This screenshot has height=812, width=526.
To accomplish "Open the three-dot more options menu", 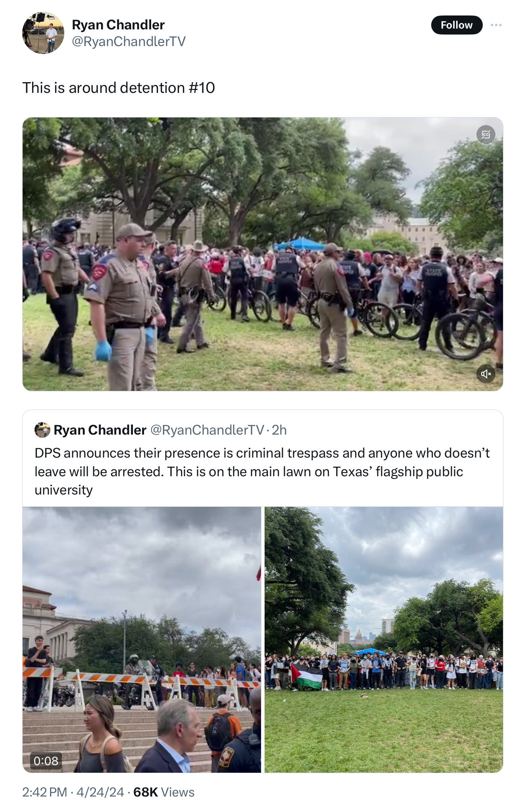I will (496, 25).
